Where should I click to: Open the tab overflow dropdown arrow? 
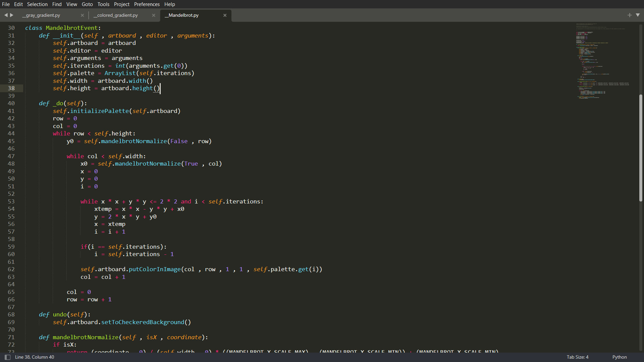638,15
